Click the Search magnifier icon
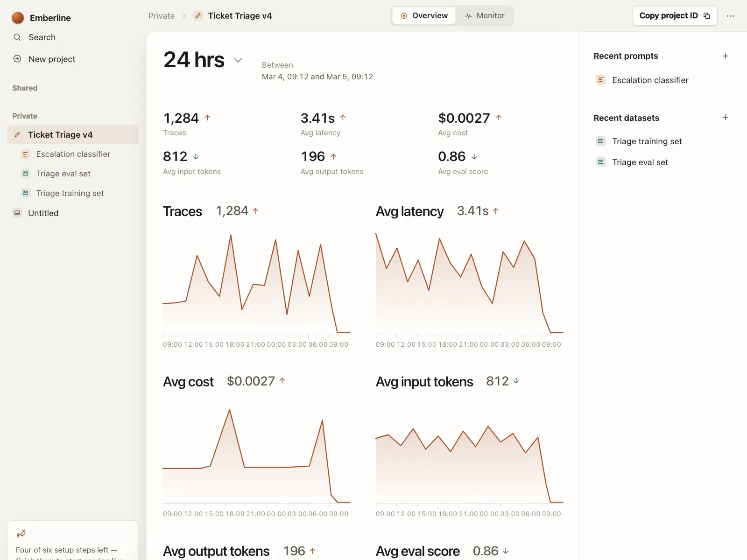The width and height of the screenshot is (747, 560). tap(17, 37)
